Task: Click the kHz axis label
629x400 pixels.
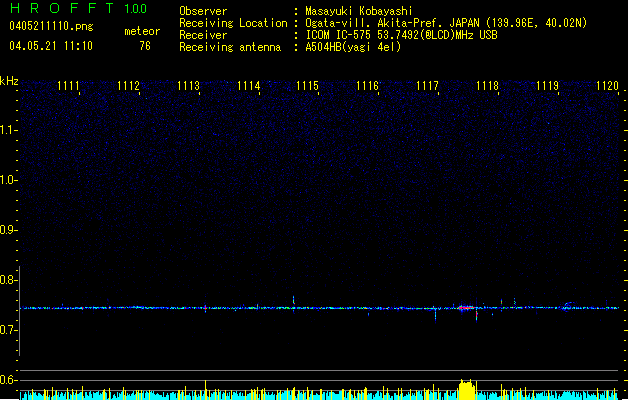Action: pyautogui.click(x=9, y=80)
